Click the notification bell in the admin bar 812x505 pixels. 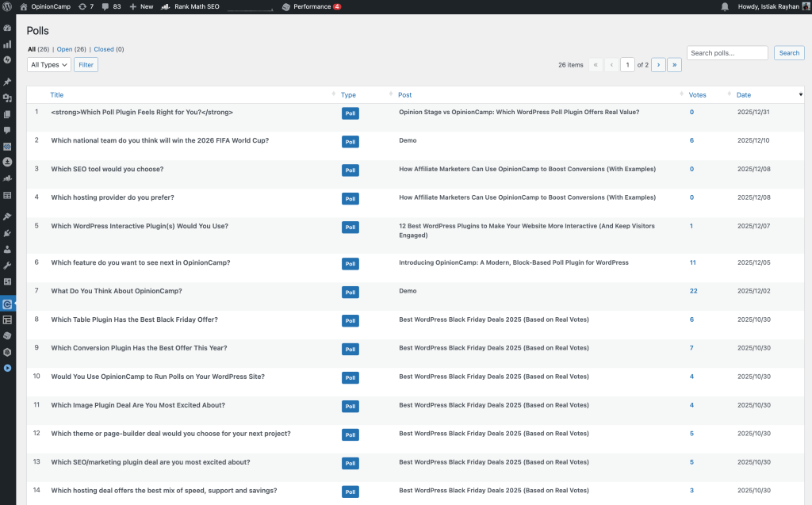pyautogui.click(x=725, y=6)
